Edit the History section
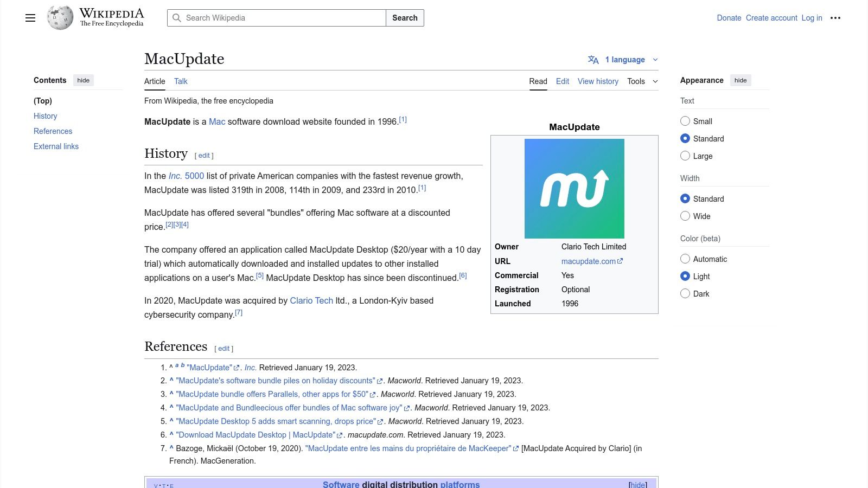Image resolution: width=868 pixels, height=488 pixels. point(204,156)
